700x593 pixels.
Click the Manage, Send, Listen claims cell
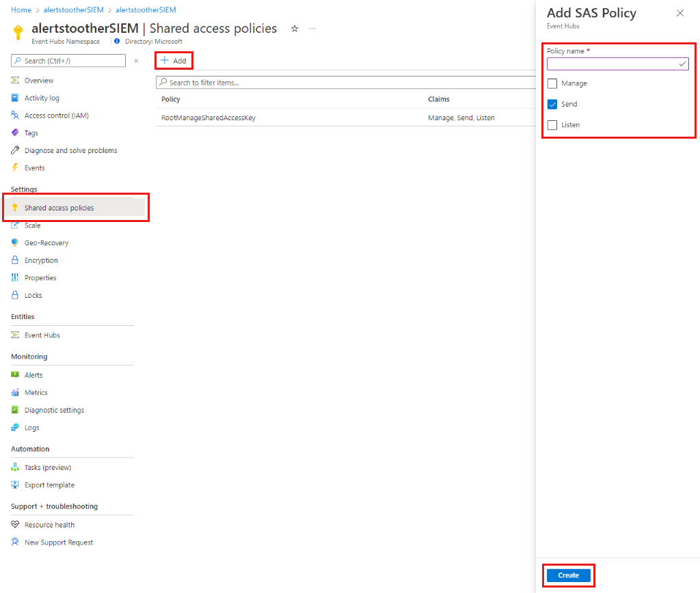click(461, 118)
